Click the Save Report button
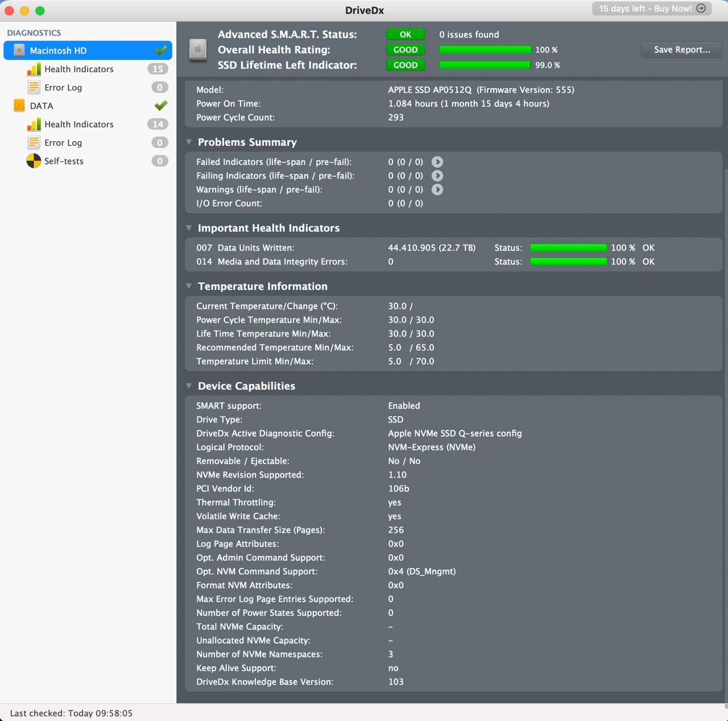 (682, 49)
